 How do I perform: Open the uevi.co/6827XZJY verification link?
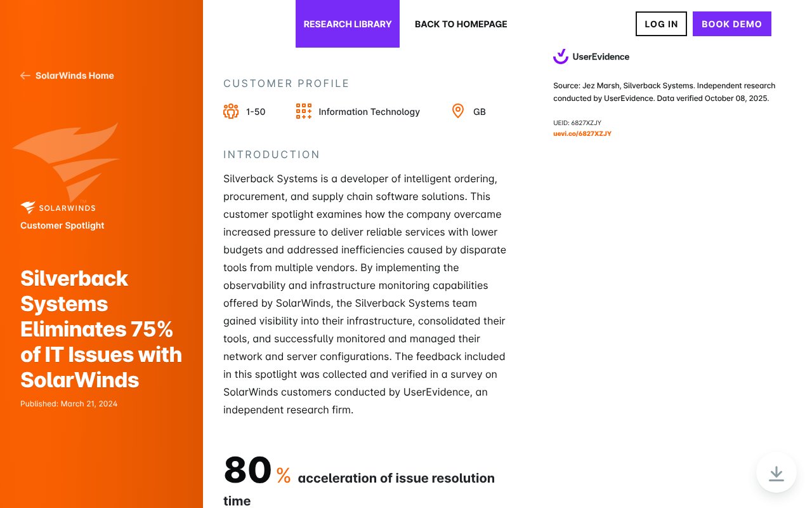click(x=582, y=134)
